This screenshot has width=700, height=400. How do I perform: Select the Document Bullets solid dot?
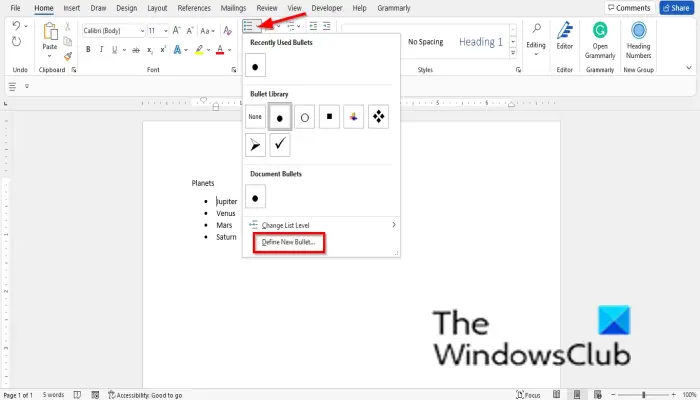point(255,197)
